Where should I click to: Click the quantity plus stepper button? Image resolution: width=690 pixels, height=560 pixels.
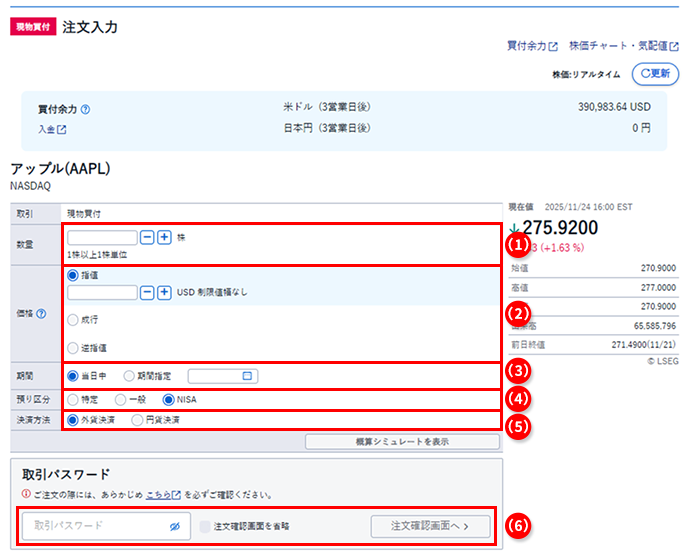click(165, 237)
